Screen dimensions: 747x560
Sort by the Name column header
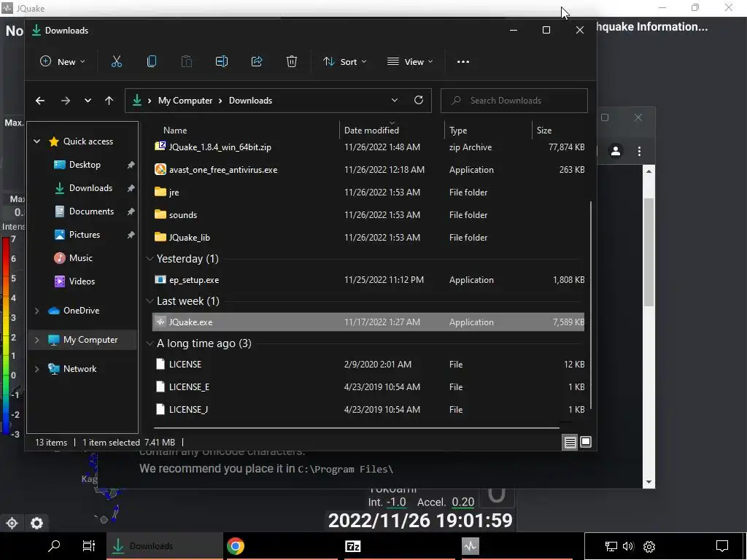[175, 130]
